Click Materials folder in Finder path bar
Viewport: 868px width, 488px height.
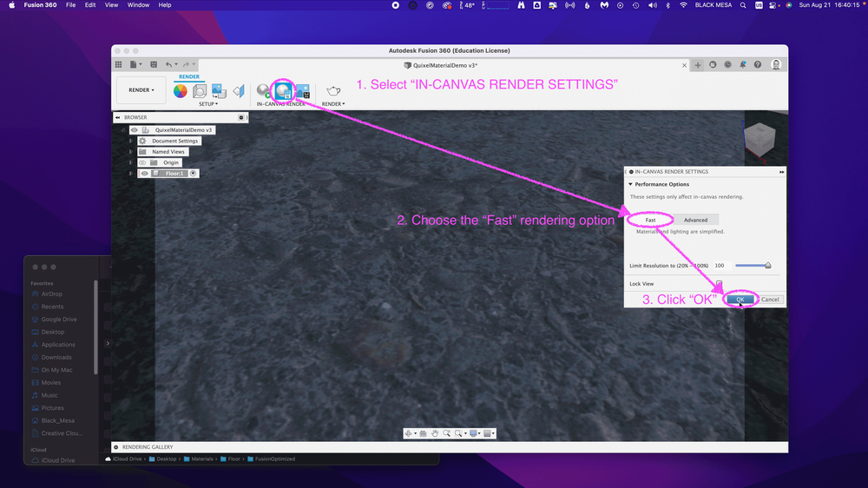198,459
